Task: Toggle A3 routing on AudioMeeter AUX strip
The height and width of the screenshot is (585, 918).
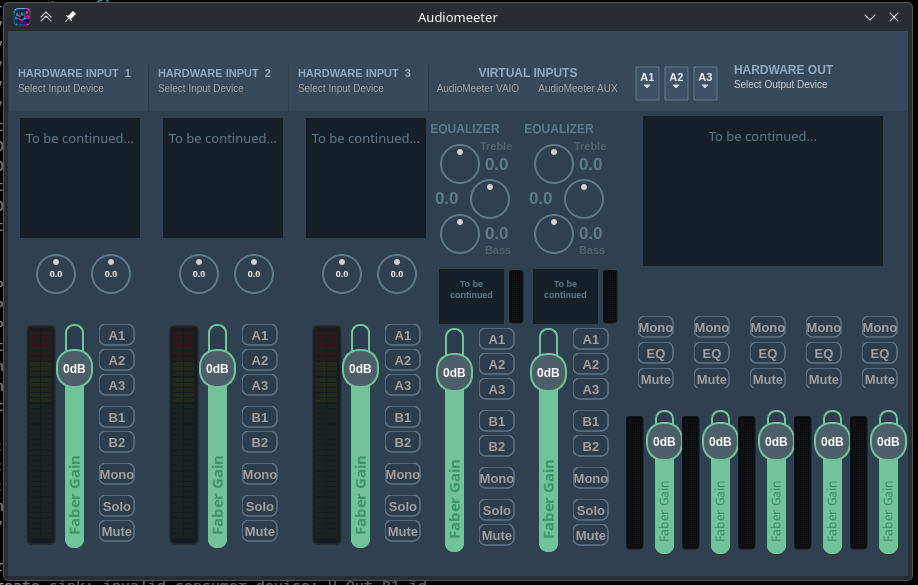Action: coord(591,389)
